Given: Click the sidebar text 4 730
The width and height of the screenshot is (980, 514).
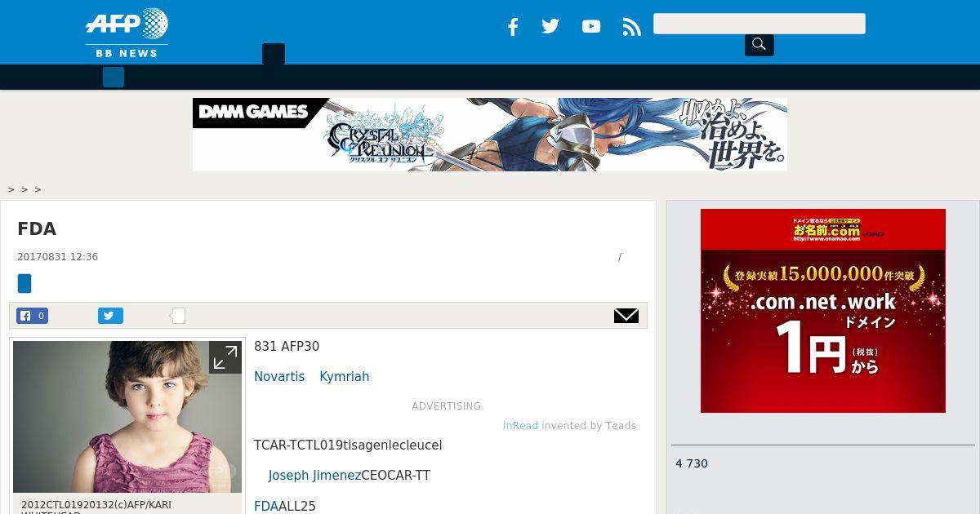Looking at the screenshot, I should (692, 463).
